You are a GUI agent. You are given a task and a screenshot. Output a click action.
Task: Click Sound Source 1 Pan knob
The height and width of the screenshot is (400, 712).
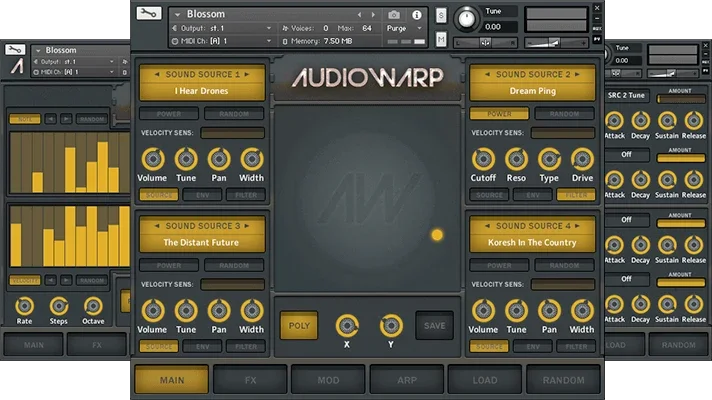[x=219, y=159]
